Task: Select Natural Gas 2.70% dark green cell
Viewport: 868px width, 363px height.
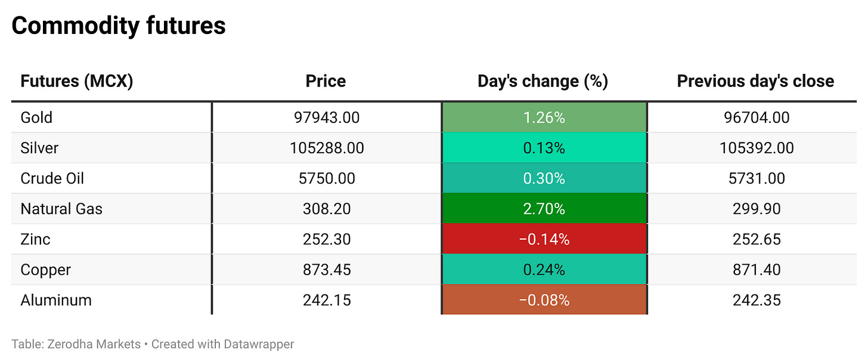Action: 544,209
